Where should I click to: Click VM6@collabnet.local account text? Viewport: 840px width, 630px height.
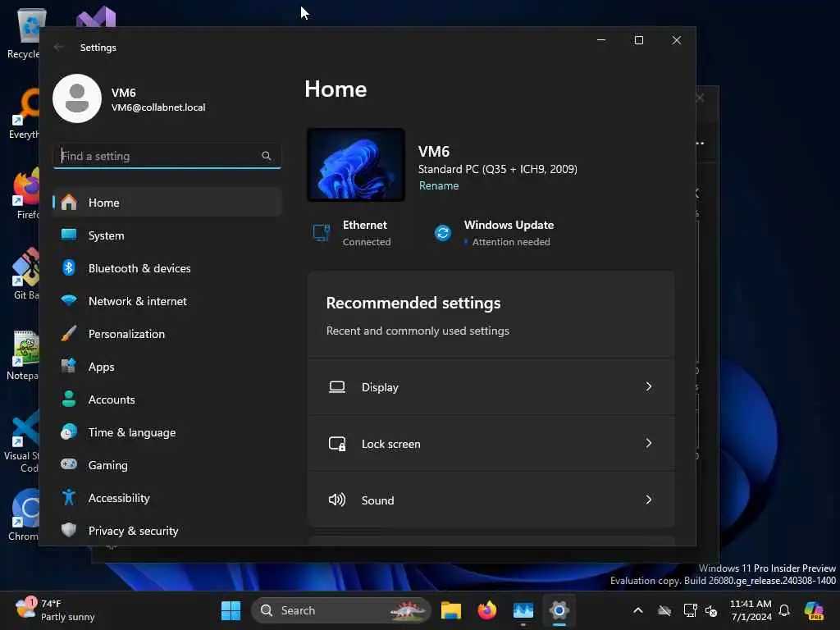tap(158, 107)
